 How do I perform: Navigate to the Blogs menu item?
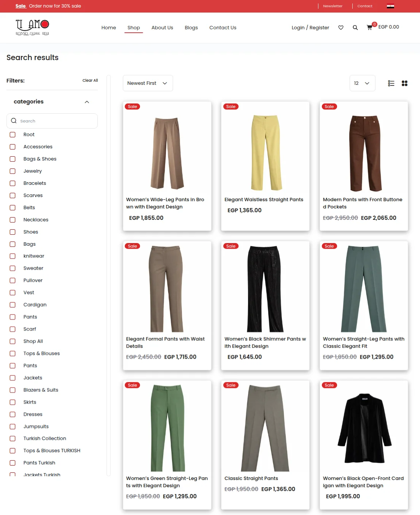(x=191, y=27)
